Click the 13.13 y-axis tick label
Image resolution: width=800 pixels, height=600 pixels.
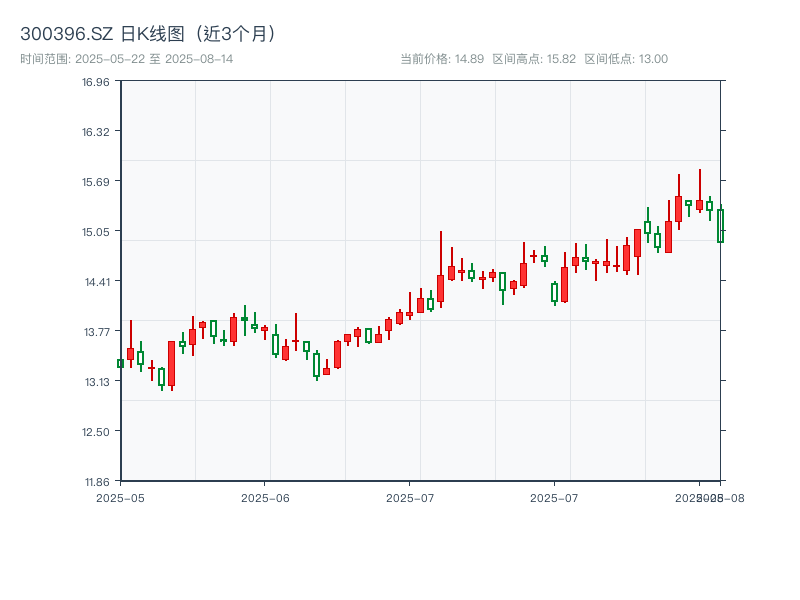[95, 382]
